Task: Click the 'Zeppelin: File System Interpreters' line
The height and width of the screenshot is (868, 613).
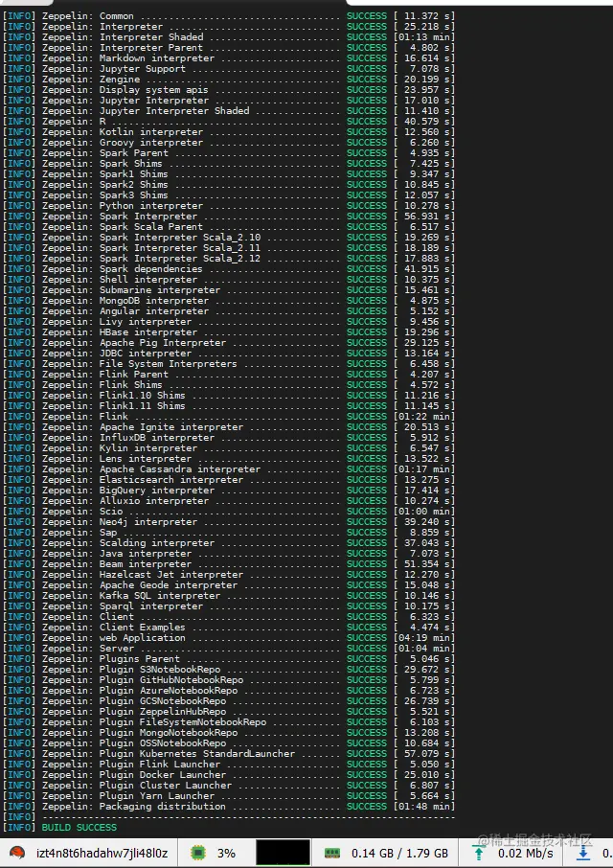Action: click(x=229, y=364)
